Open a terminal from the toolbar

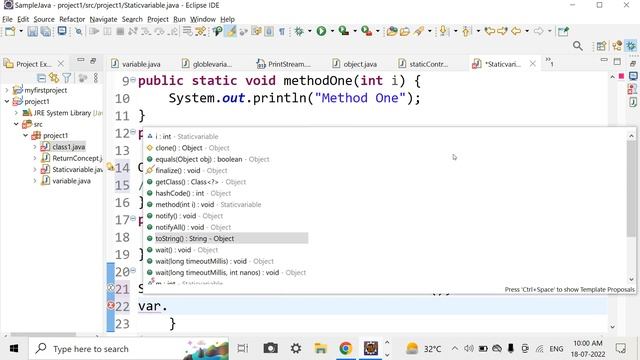pyautogui.click(x=62, y=31)
